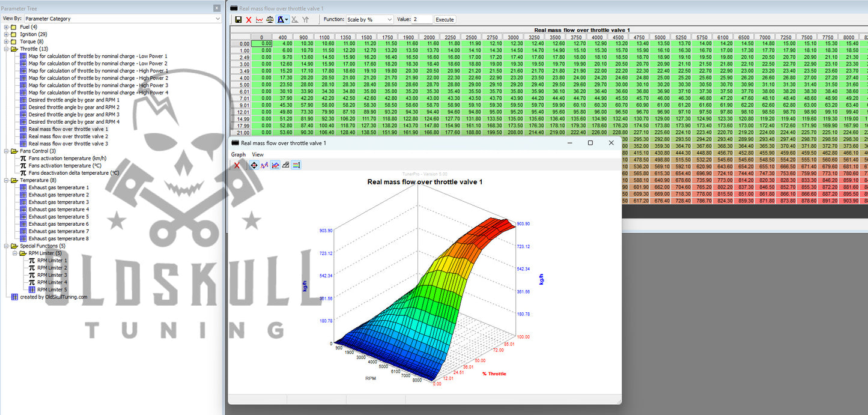The image size is (868, 415).
Task: Open 'Real mass flow over throttle valve 2'
Action: click(68, 136)
